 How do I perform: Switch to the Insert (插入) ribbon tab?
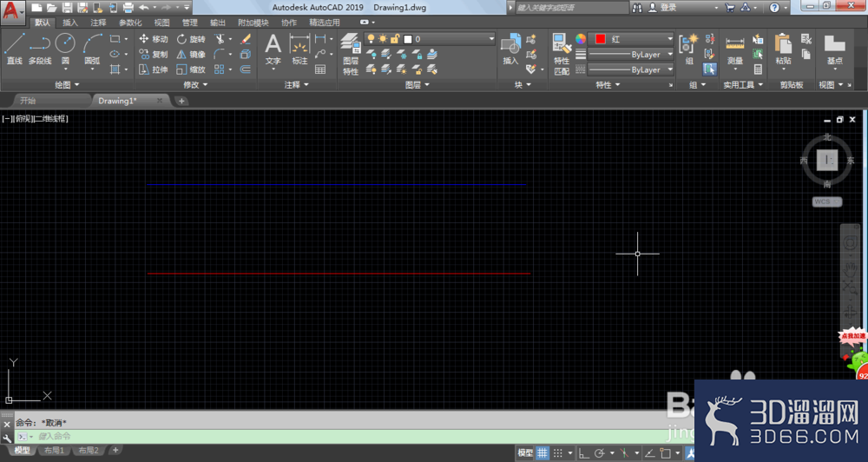pos(70,23)
